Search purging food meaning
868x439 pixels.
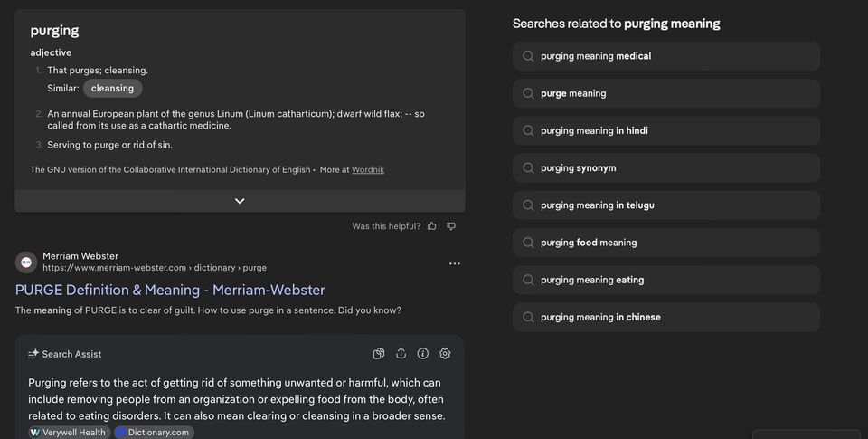click(666, 243)
